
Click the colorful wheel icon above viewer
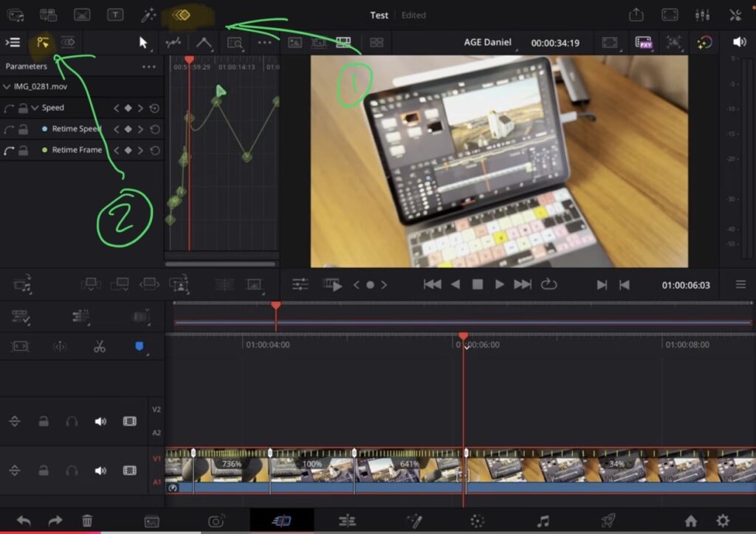pyautogui.click(x=704, y=42)
